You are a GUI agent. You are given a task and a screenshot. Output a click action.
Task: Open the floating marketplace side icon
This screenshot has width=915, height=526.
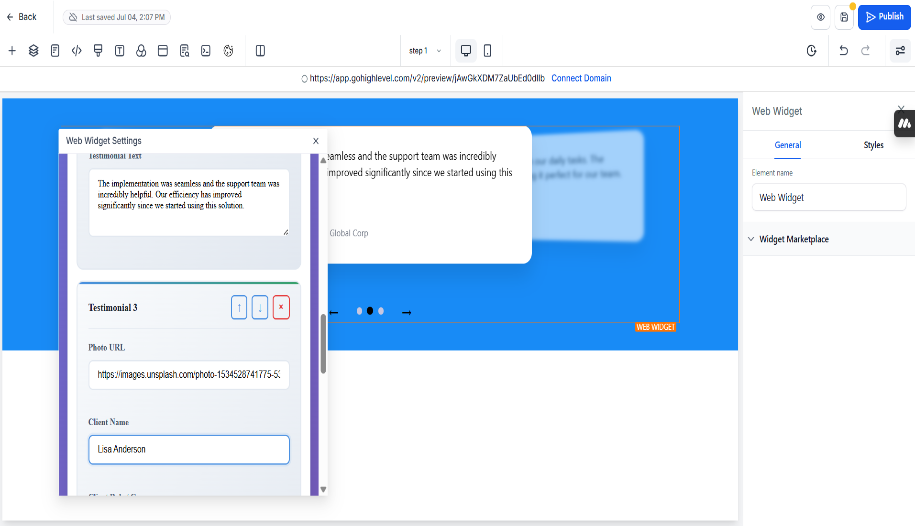point(904,124)
